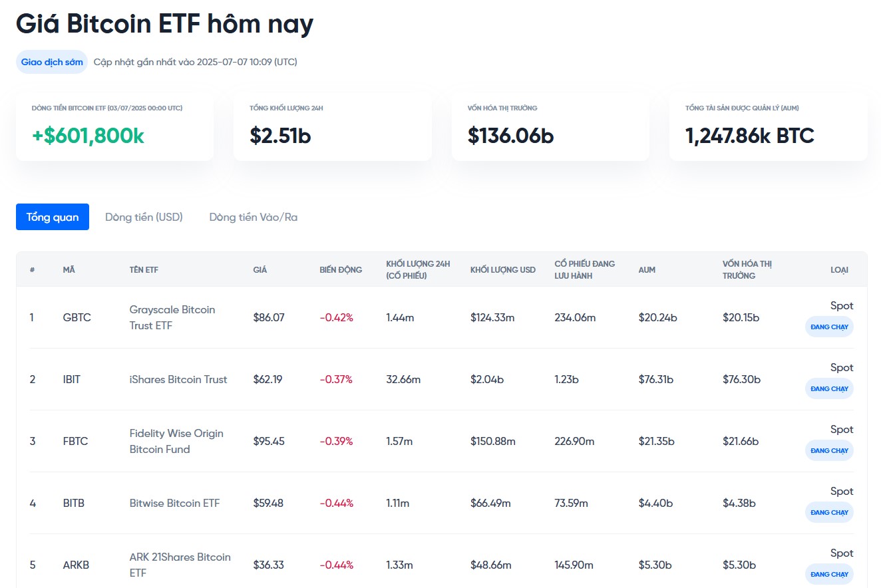
Task: Open Bitwise Bitcoin ETF name
Action: pos(174,503)
